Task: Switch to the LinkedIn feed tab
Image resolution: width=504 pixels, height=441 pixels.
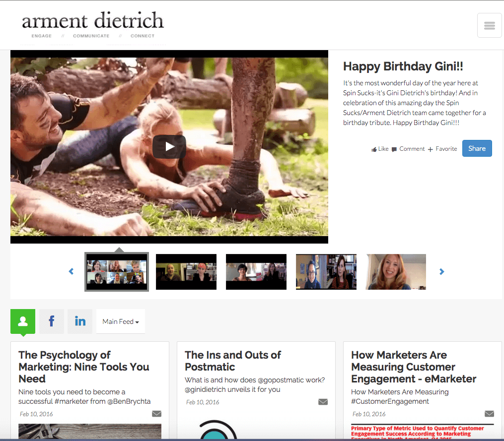Action: click(x=80, y=321)
